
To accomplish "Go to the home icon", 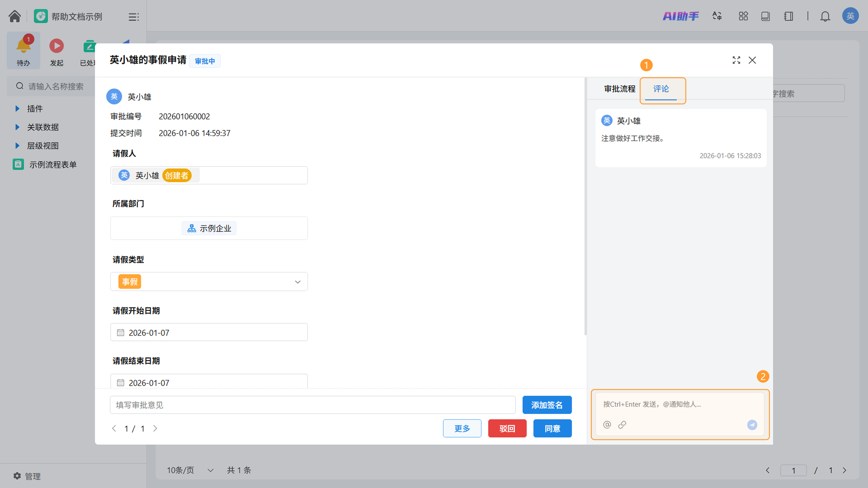I will click(x=14, y=16).
